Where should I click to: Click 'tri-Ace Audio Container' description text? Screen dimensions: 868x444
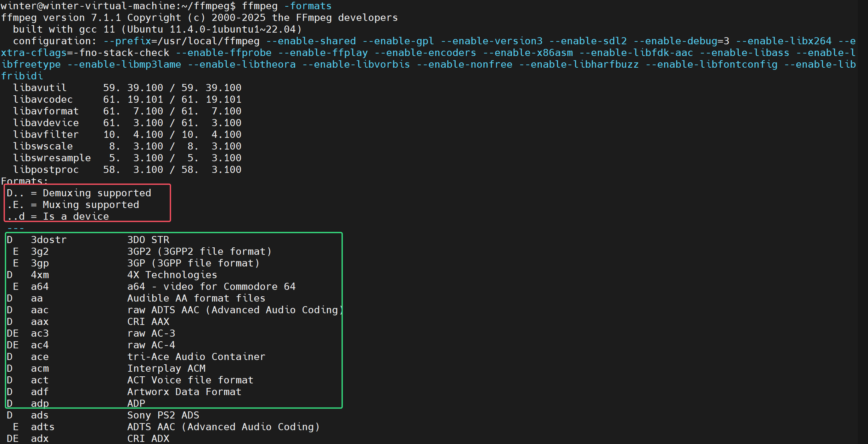(x=196, y=357)
